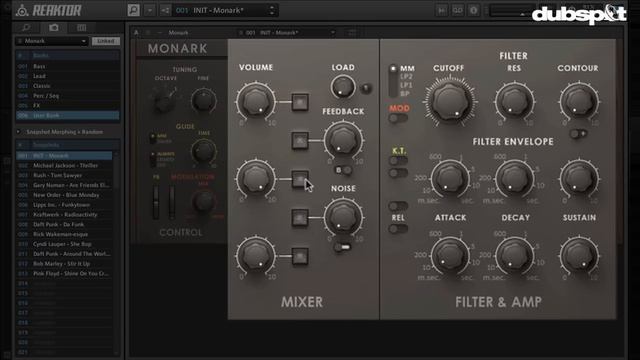Screen dimensions: 640x360
Task: Open the sidebar columns view tab
Action: pyautogui.click(x=82, y=27)
